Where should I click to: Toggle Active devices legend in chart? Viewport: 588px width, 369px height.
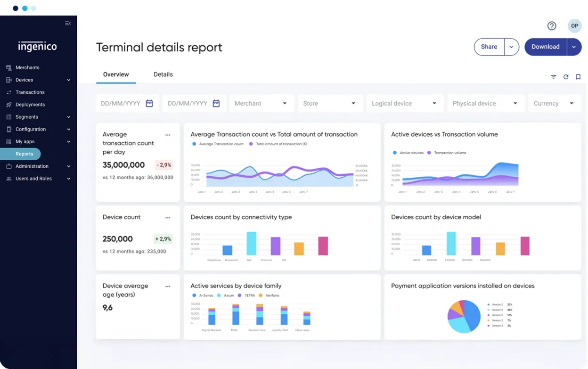[408, 153]
